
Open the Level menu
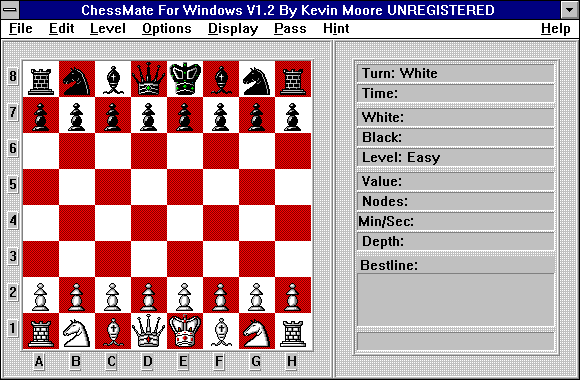(108, 28)
